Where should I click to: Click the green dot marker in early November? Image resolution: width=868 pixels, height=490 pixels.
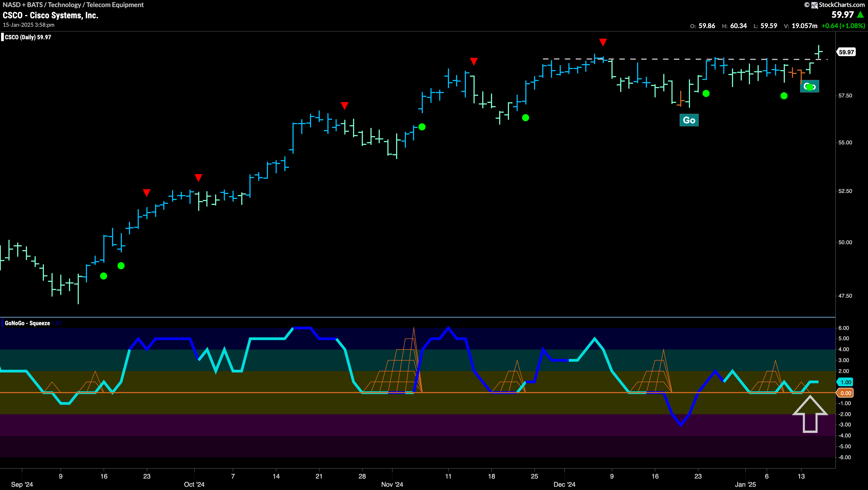(422, 127)
